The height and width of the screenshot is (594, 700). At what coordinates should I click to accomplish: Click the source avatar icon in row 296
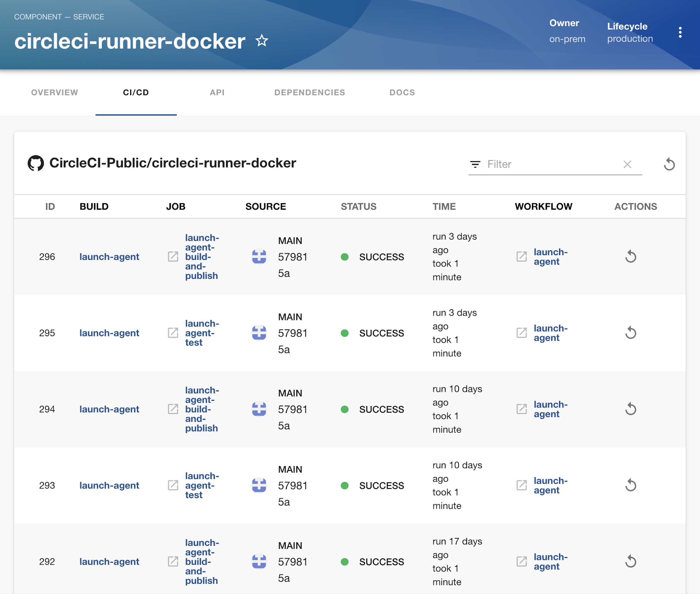(x=259, y=257)
